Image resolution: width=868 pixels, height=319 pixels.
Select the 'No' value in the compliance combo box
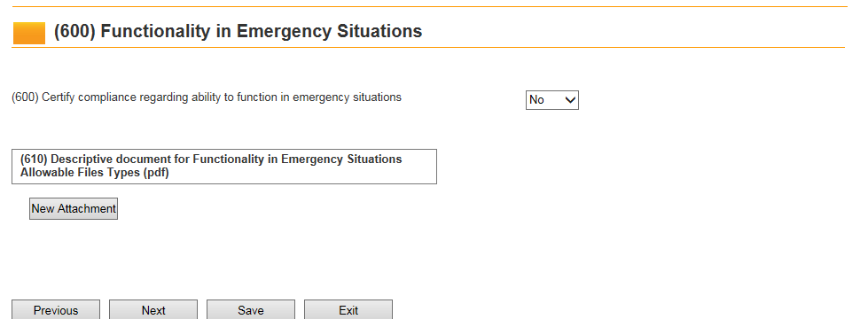tap(536, 100)
